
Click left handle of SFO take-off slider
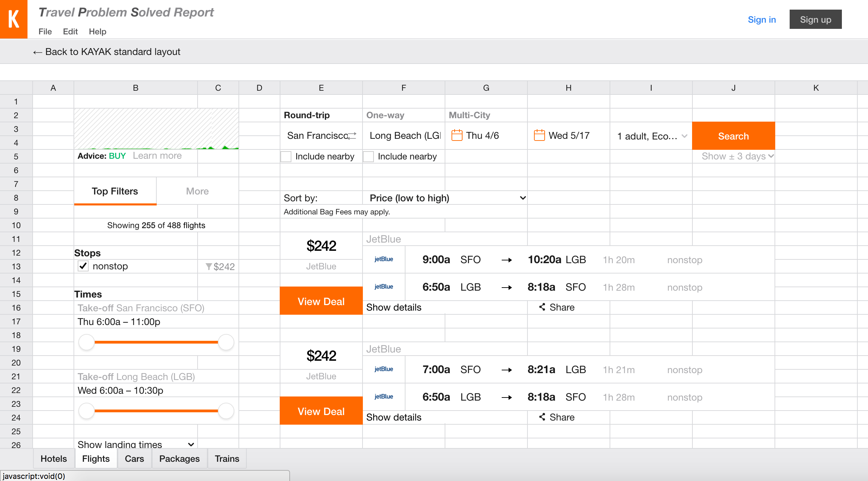coord(87,342)
